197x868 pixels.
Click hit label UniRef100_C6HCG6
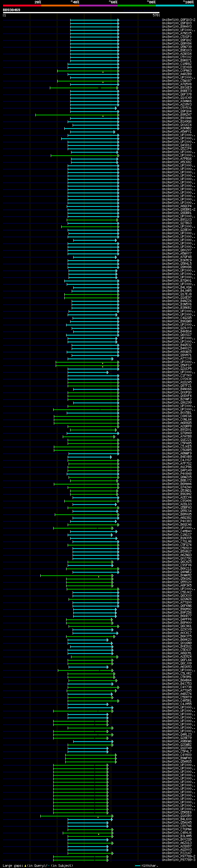click(x=177, y=416)
